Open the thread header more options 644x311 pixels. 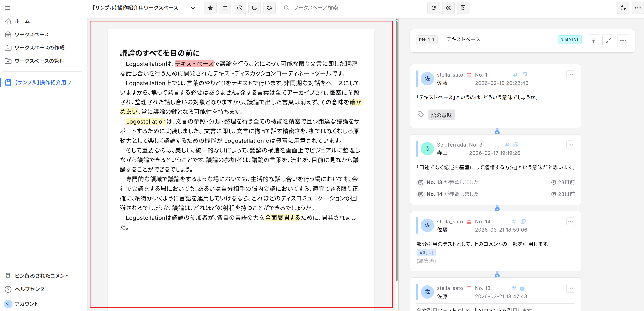point(623,41)
